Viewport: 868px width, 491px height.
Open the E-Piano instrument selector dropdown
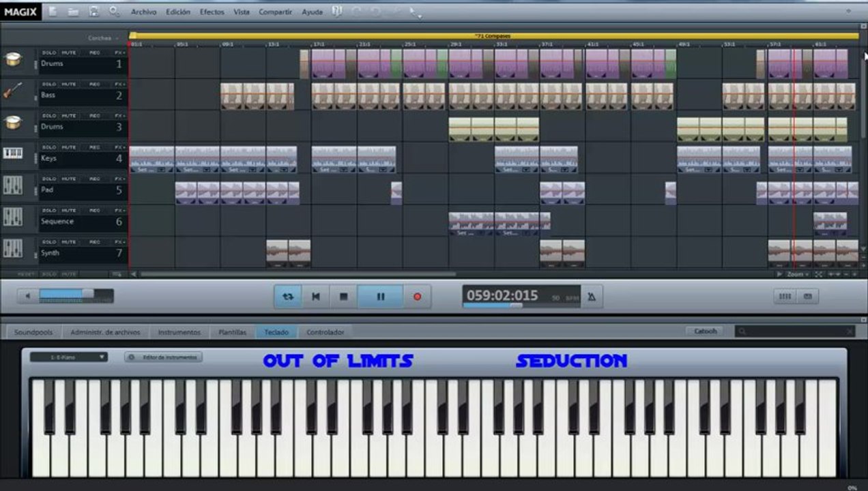68,357
